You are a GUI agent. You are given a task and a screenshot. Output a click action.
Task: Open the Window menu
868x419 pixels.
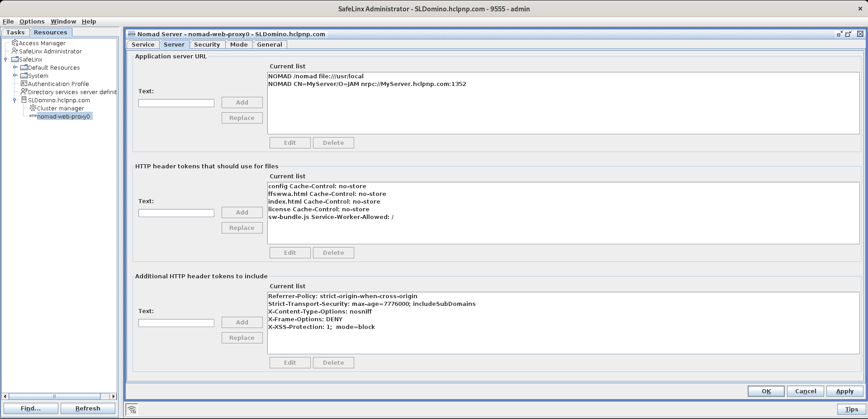pyautogui.click(x=63, y=21)
